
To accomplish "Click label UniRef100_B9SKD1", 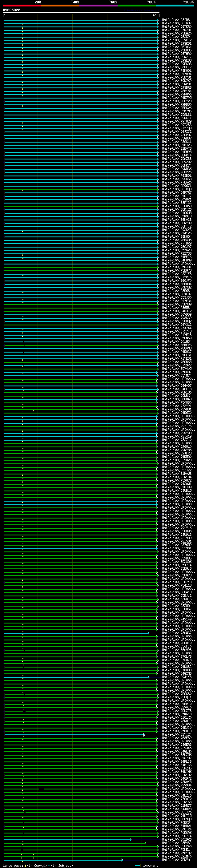I will point(177,43).
